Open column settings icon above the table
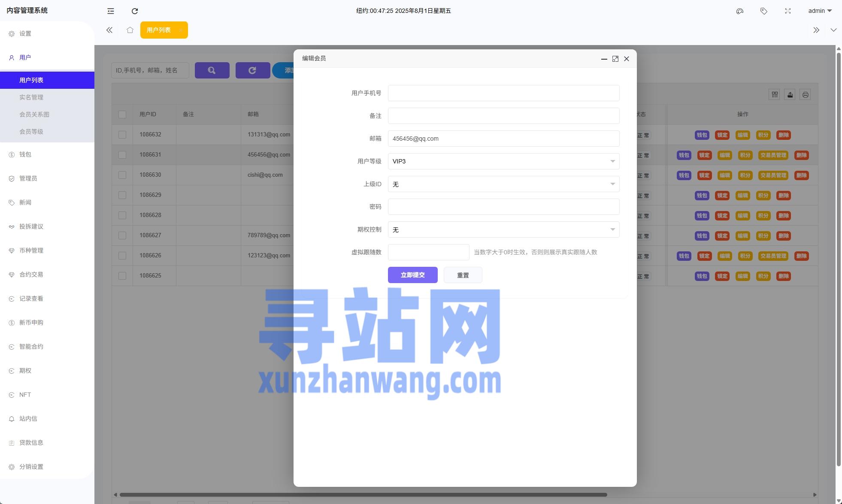 coord(774,94)
